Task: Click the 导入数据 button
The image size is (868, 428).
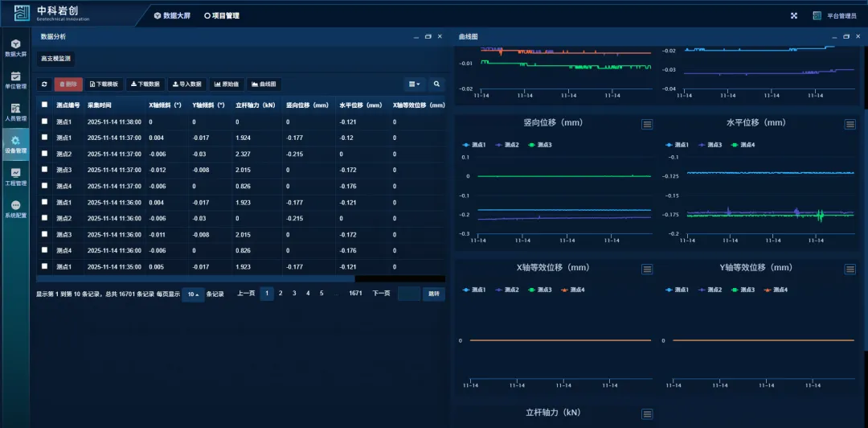Action: (186, 84)
